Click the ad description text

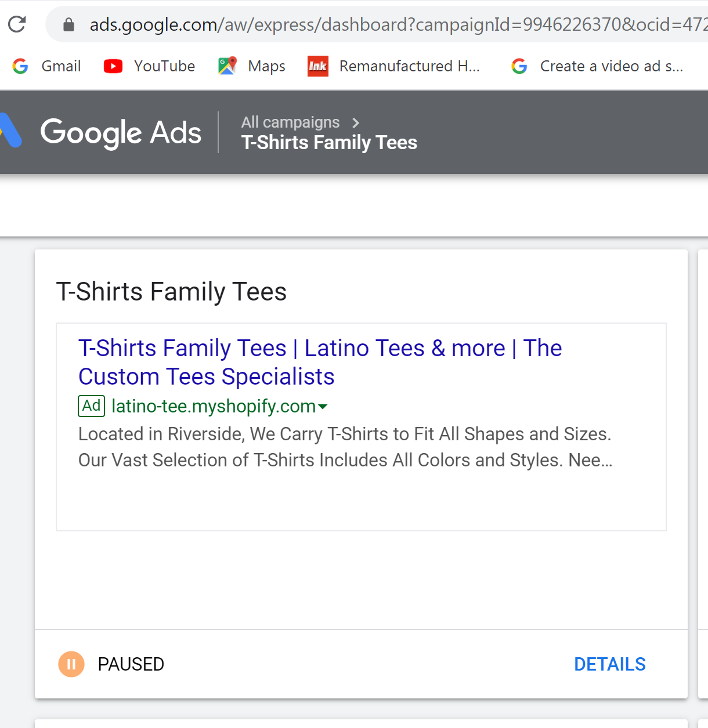(345, 447)
